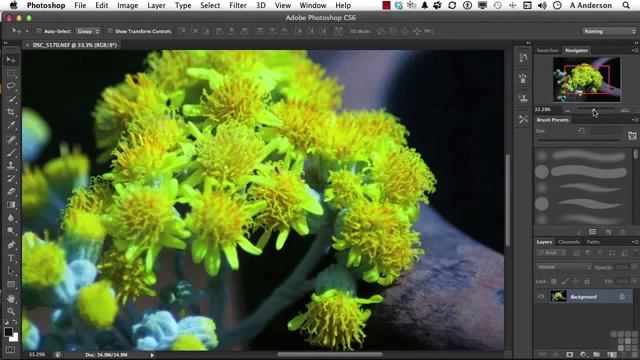Open the Brush Presets panel flyout menu

[634, 120]
